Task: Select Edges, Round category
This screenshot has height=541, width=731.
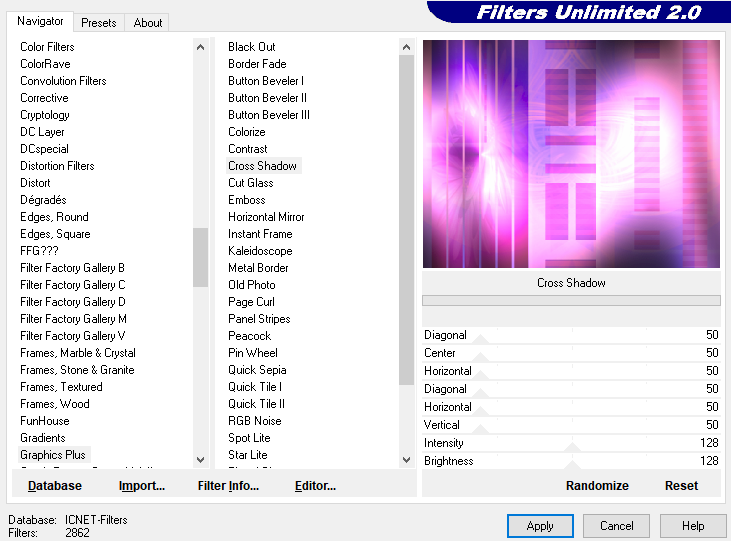Action: [54, 217]
